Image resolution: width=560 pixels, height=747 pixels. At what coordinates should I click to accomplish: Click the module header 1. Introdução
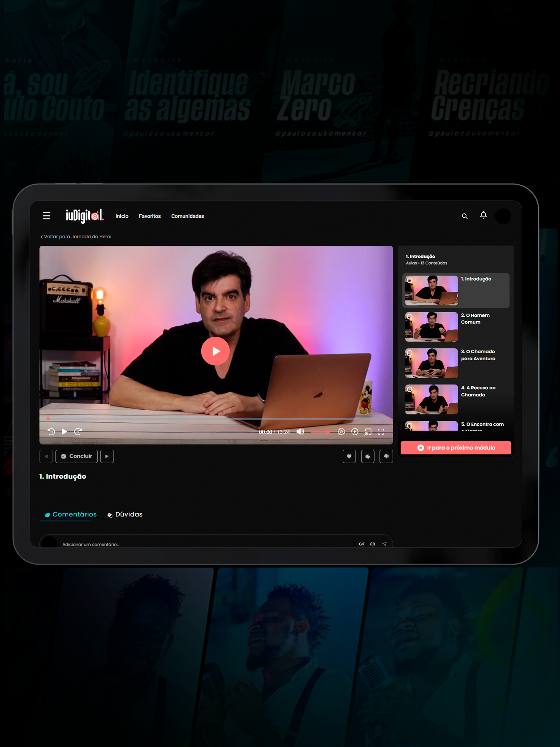coord(421,257)
